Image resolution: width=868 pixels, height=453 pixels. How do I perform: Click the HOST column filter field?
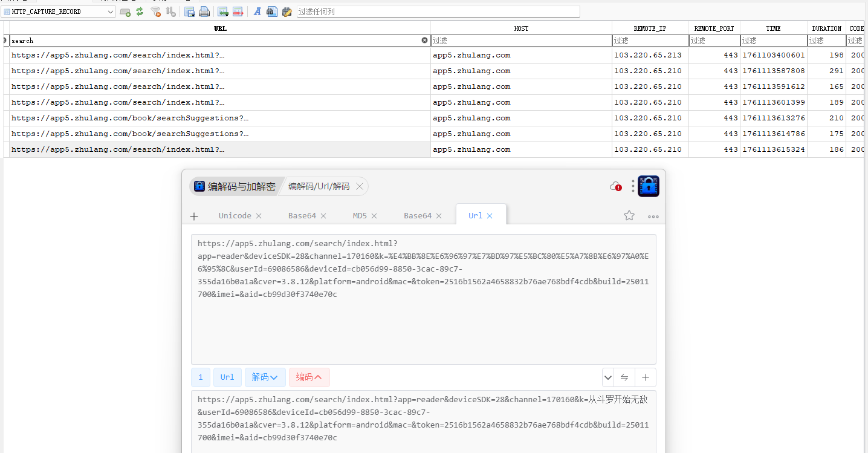pos(521,41)
